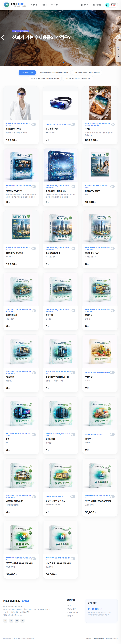
Task: Toggle the switch on the 마스터카드 페이지 샘플 card
Action: pos(73,186)
